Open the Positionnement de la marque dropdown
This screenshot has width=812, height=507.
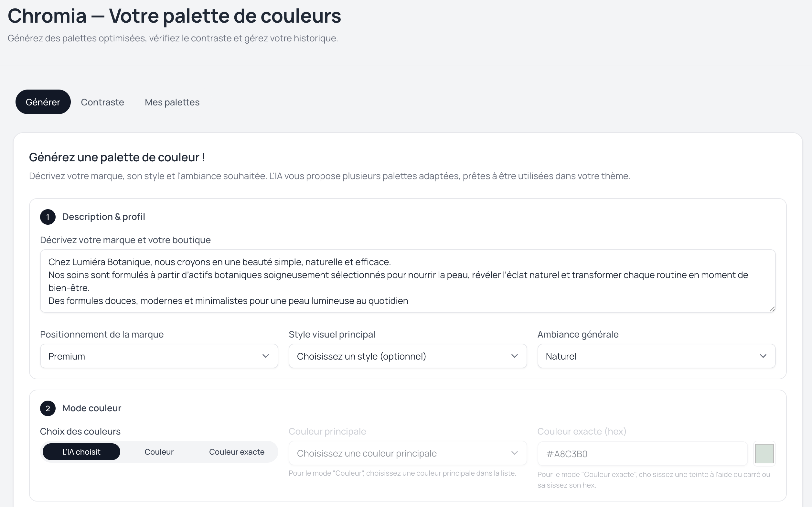159,356
